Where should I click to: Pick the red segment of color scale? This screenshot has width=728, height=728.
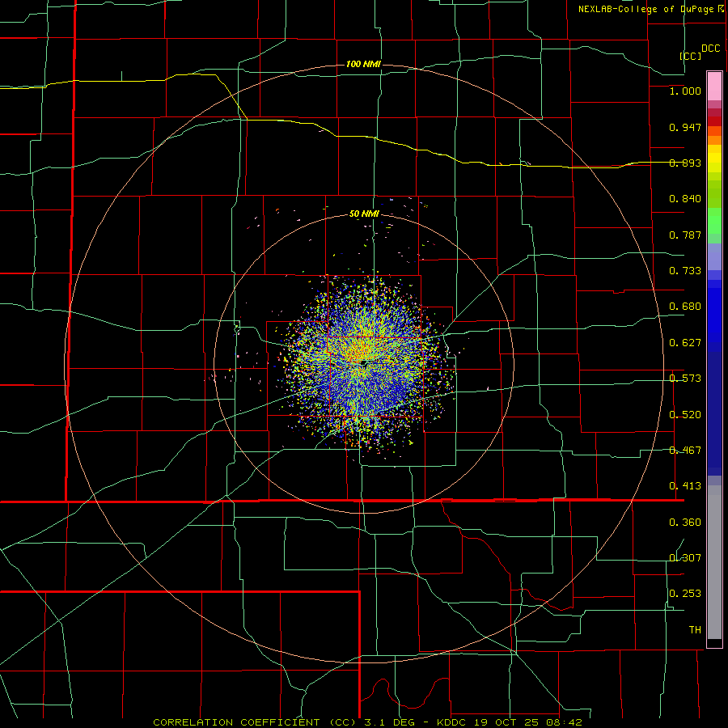714,121
